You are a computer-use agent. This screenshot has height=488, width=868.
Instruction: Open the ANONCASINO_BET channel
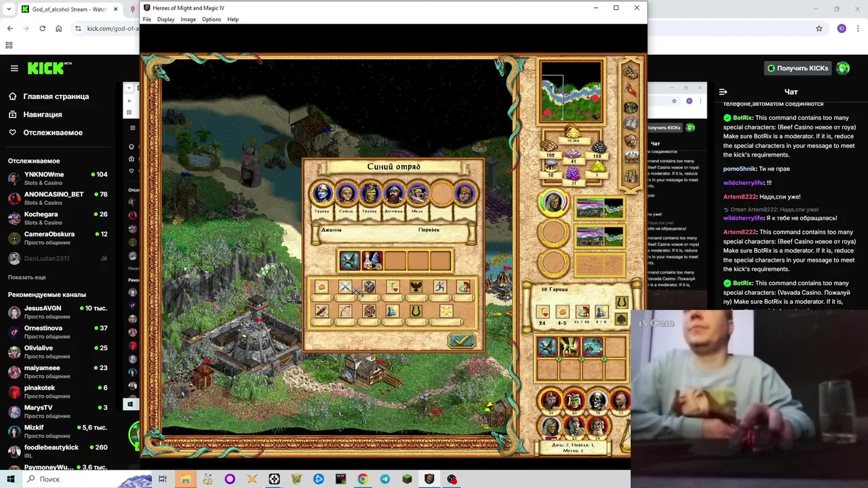pos(58,198)
